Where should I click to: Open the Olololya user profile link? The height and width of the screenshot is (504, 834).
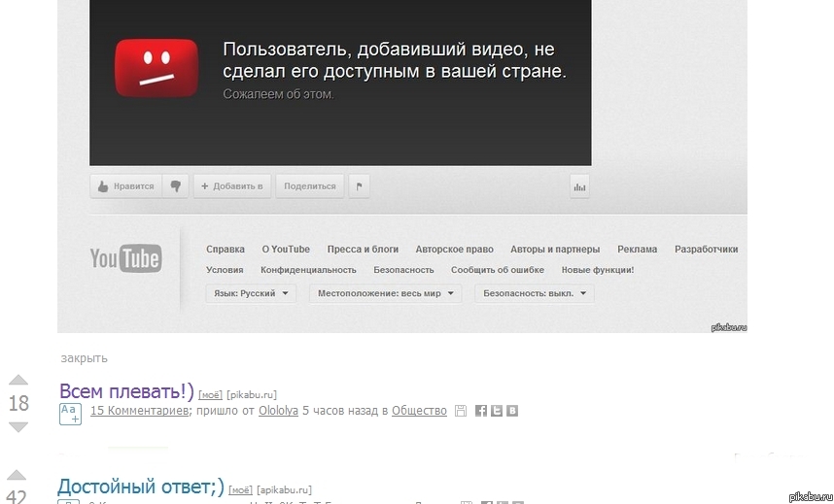pos(278,411)
